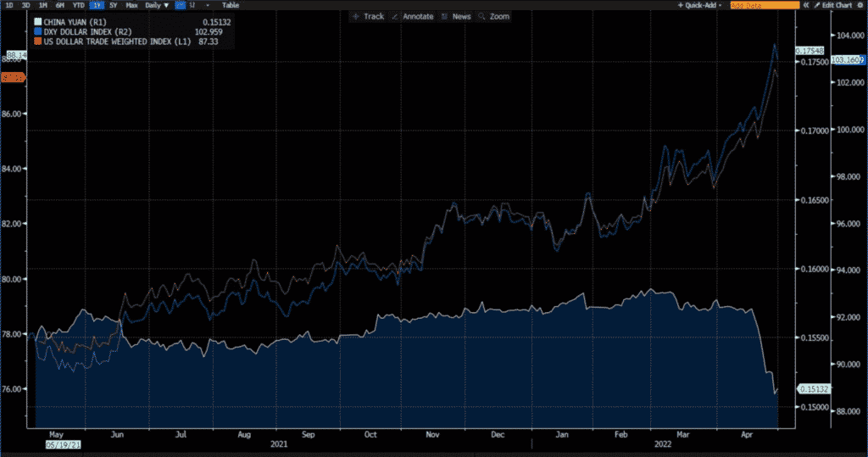Click the 82.00 left axis label
Screen dimensions: 868x457
point(12,224)
